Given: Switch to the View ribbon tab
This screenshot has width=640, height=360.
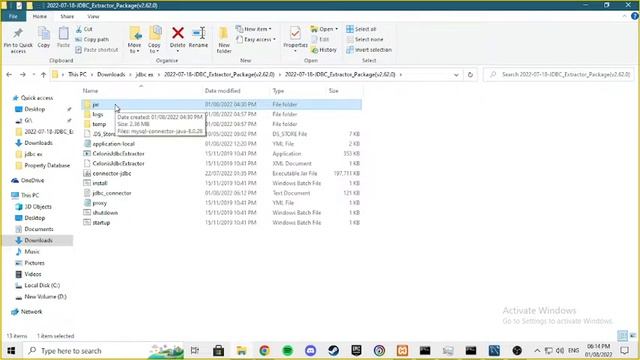Looking at the screenshot, I should click(x=93, y=16).
